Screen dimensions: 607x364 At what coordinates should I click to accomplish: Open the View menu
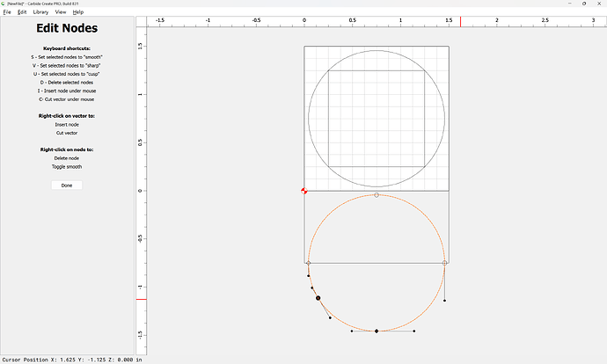point(60,12)
